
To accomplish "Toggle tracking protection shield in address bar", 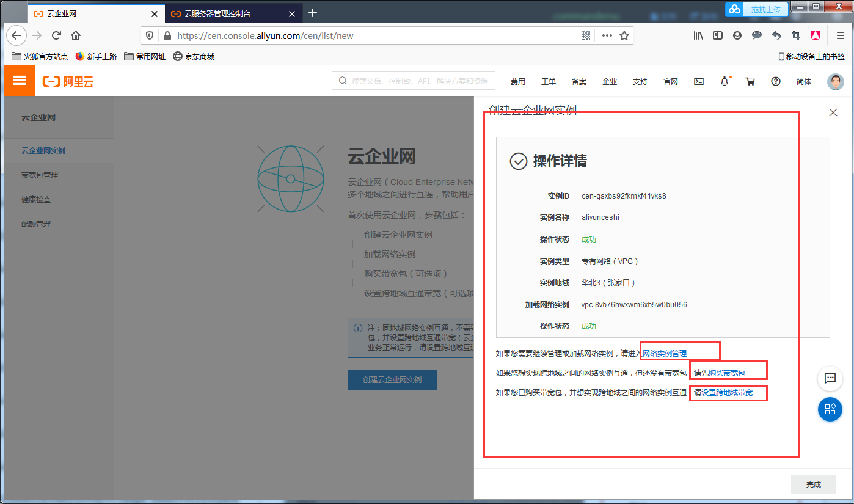I will coord(149,35).
